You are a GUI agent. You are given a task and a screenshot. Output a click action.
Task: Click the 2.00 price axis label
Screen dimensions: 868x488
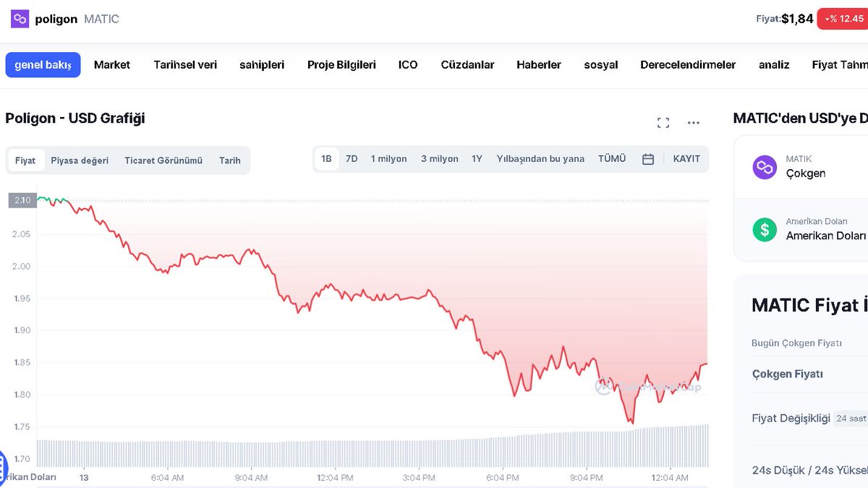pos(20,266)
